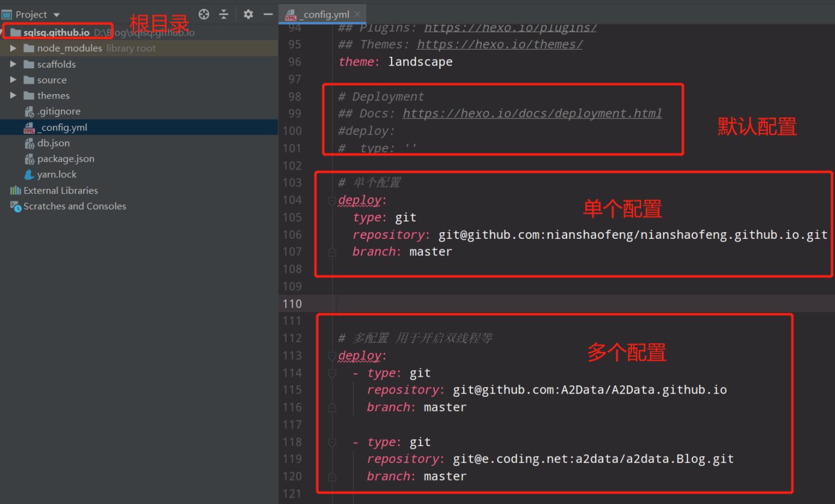The width and height of the screenshot is (835, 504).
Task: Click the Collapse All icon in Project panel
Action: tap(224, 14)
